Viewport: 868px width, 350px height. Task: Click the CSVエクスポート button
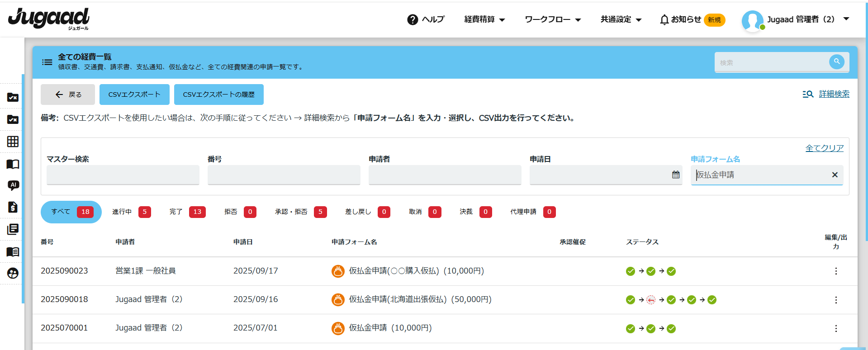(x=134, y=95)
